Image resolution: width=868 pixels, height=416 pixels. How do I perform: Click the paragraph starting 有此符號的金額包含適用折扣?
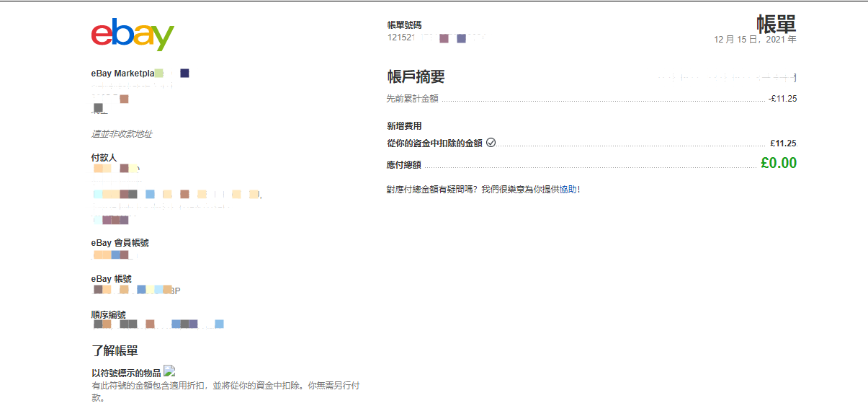225,391
